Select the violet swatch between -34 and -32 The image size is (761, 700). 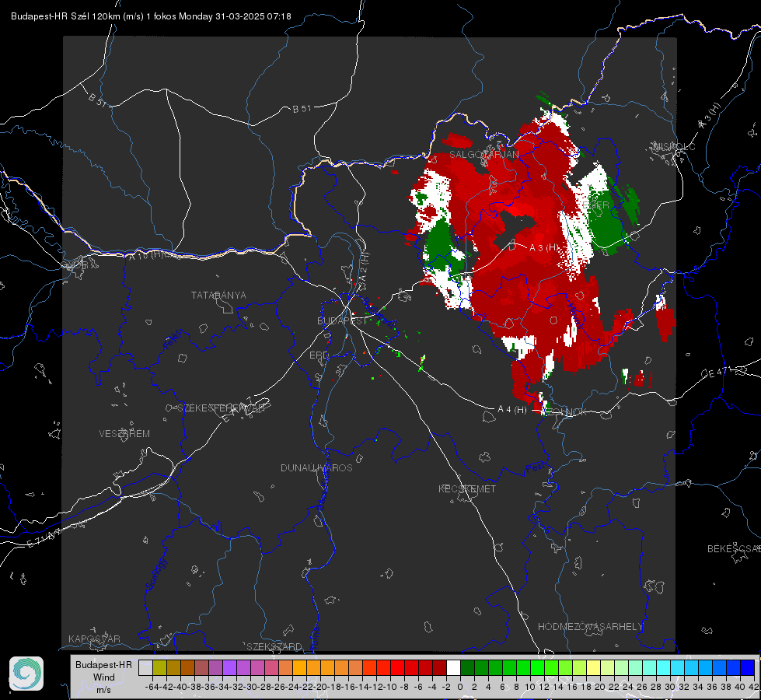(x=229, y=667)
